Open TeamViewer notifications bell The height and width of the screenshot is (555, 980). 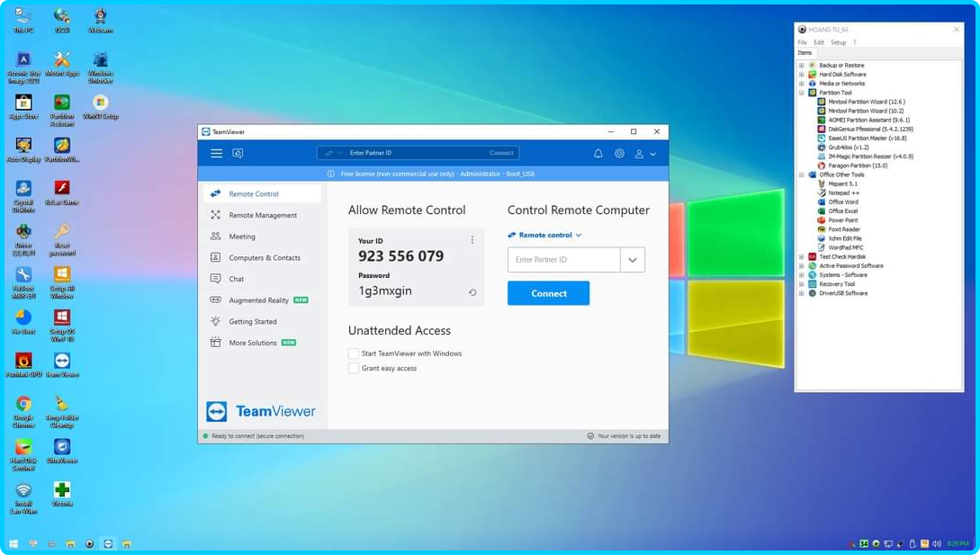tap(598, 153)
